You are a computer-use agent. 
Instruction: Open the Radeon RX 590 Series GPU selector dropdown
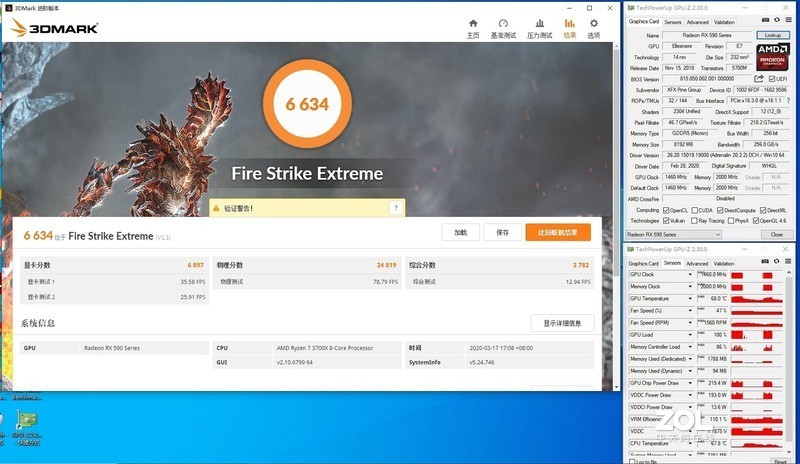click(x=673, y=234)
